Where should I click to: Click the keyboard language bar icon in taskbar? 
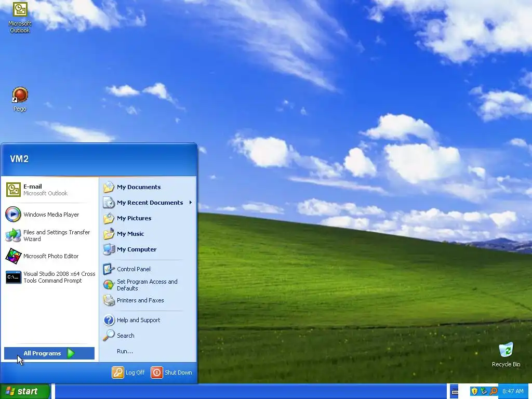coord(455,391)
